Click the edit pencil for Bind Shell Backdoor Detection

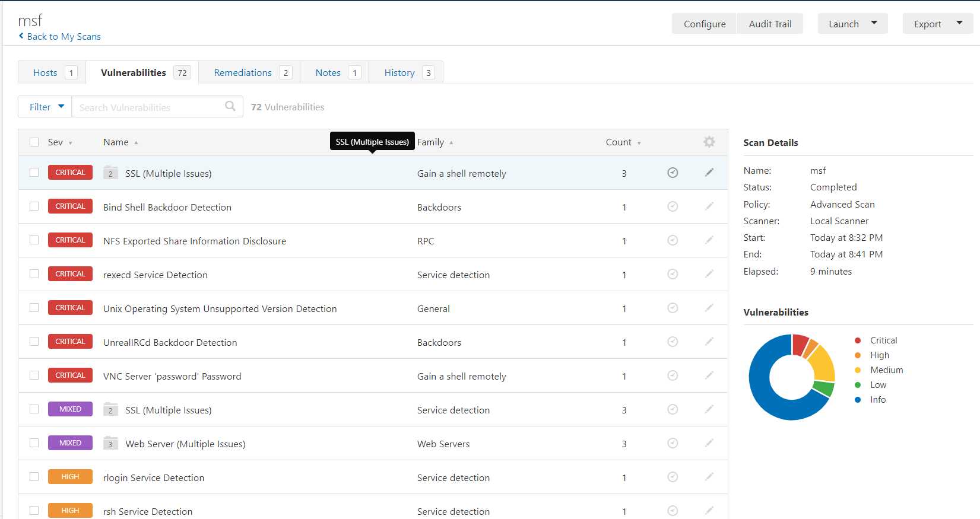709,206
